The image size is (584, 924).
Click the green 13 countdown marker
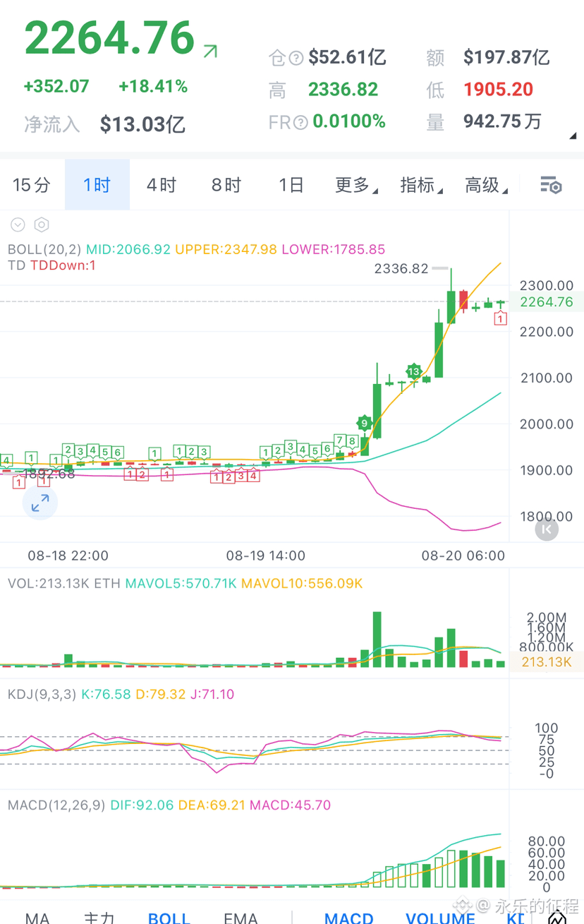click(x=414, y=371)
